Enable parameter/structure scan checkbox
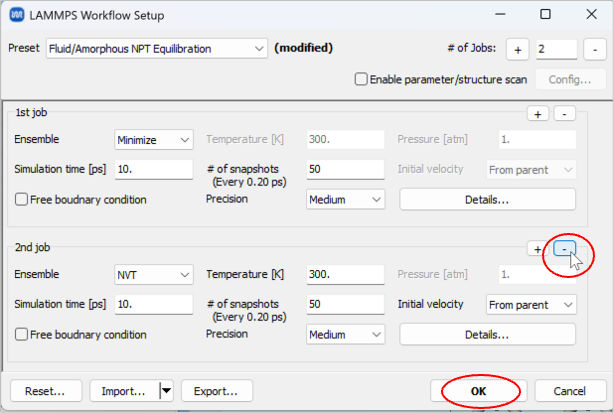Screen dimensions: 614x413 point(361,79)
